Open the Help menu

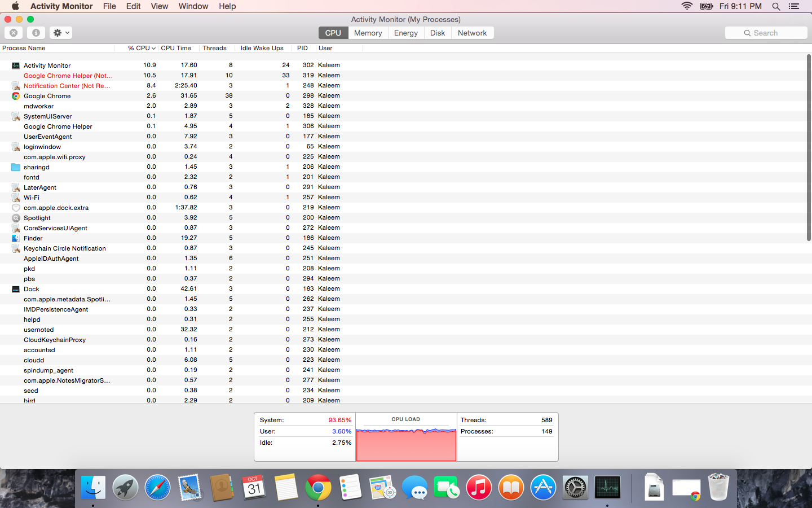coord(227,6)
